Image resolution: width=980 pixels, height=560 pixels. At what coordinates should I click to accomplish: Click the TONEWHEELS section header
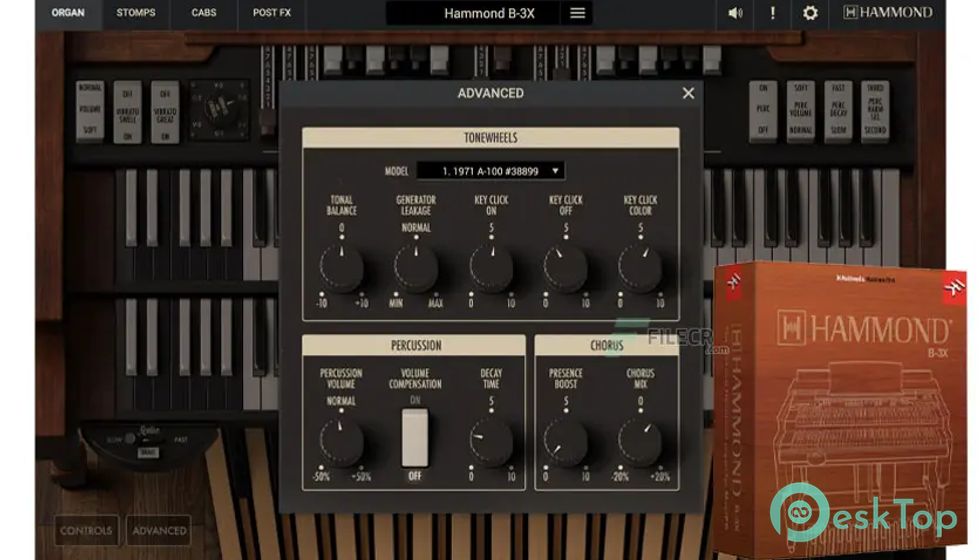click(x=491, y=138)
